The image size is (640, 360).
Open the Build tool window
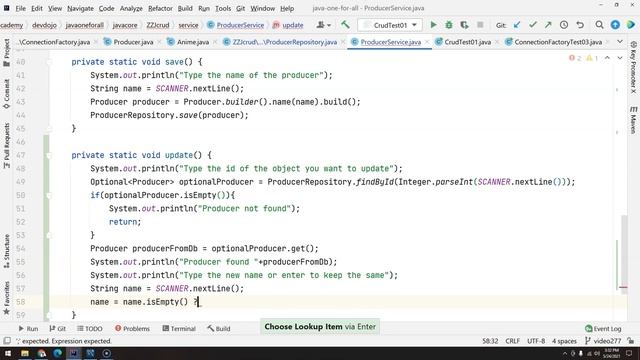click(219, 328)
